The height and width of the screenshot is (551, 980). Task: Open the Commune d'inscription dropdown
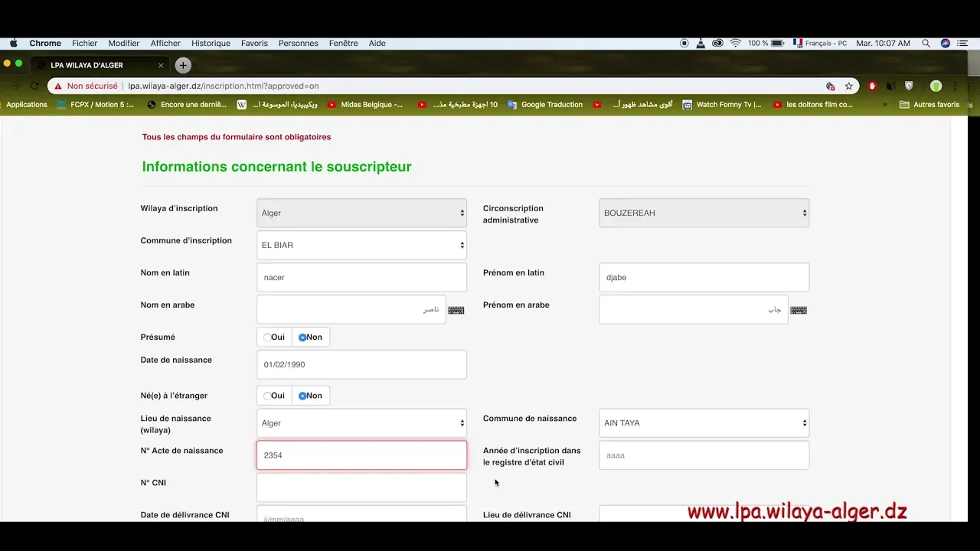pos(361,246)
